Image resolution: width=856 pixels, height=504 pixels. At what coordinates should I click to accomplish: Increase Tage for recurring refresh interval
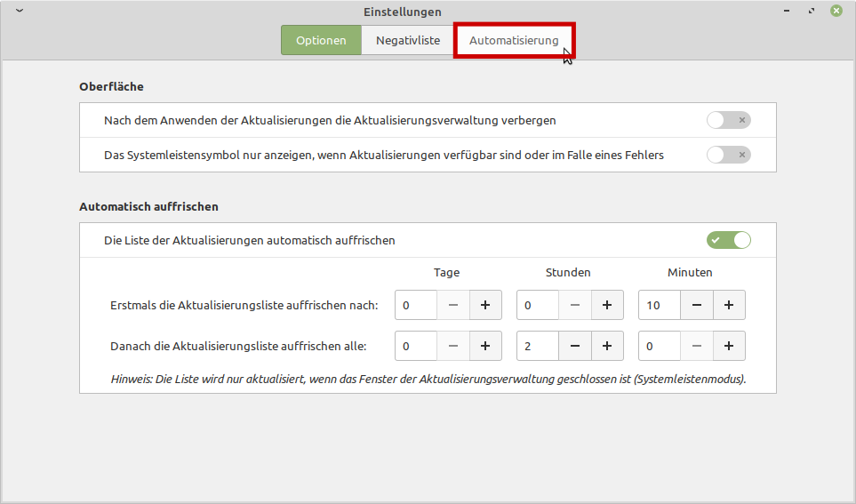[x=485, y=346]
